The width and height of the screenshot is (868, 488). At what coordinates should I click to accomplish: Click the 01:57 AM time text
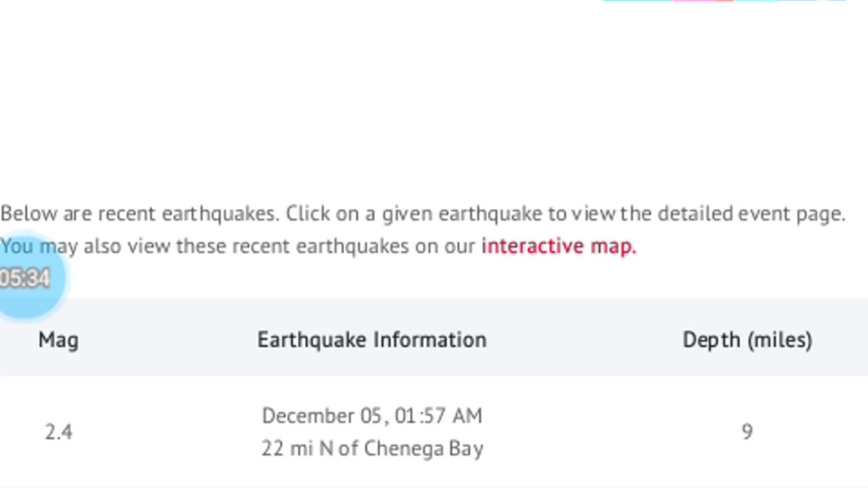(438, 415)
